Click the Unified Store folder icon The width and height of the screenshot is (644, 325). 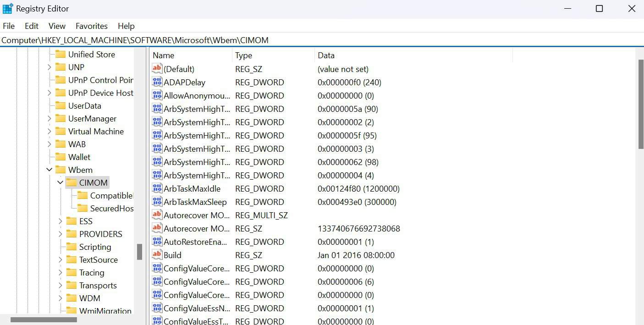pos(61,54)
